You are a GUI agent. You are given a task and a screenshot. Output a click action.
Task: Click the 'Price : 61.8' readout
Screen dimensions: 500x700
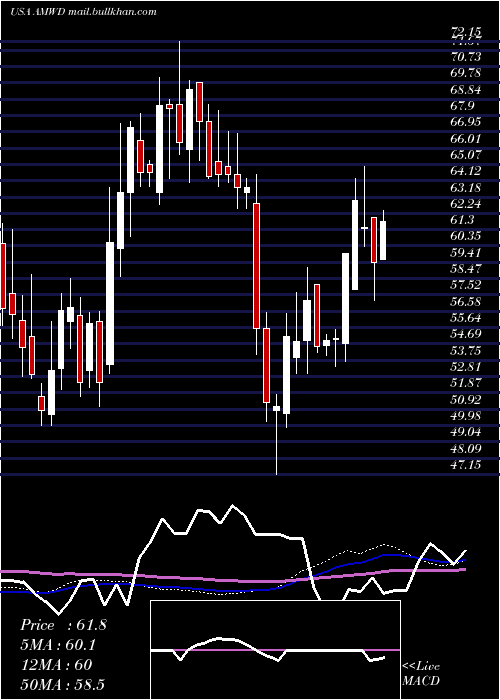tap(63, 625)
